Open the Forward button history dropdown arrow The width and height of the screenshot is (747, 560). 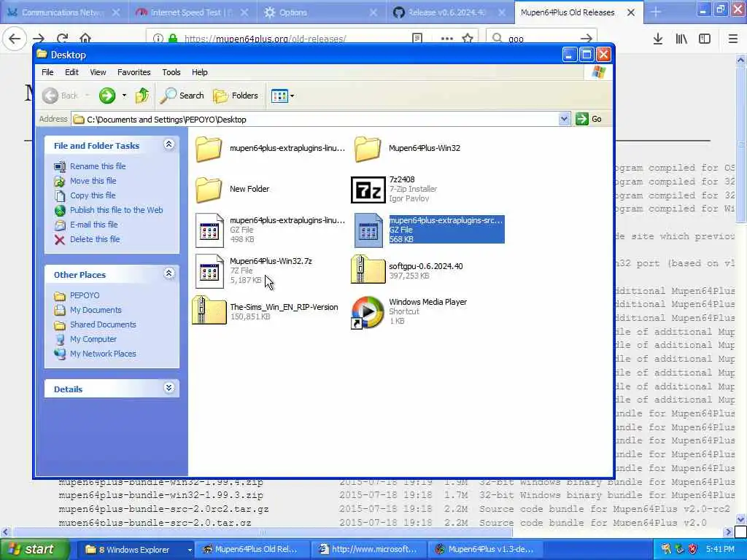(124, 96)
